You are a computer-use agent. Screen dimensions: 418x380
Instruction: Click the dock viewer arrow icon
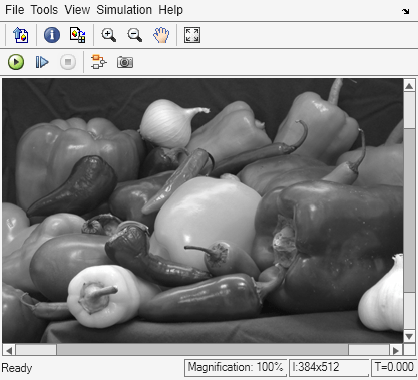click(405, 11)
